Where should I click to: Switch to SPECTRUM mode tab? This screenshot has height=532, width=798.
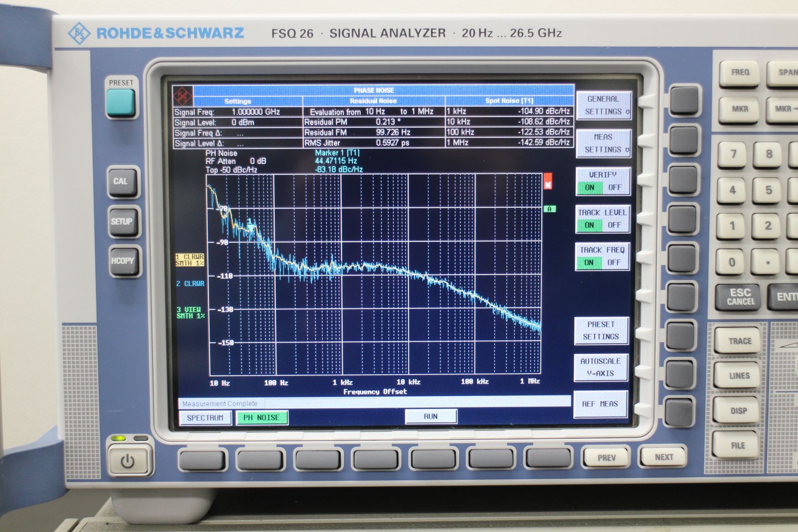click(205, 418)
